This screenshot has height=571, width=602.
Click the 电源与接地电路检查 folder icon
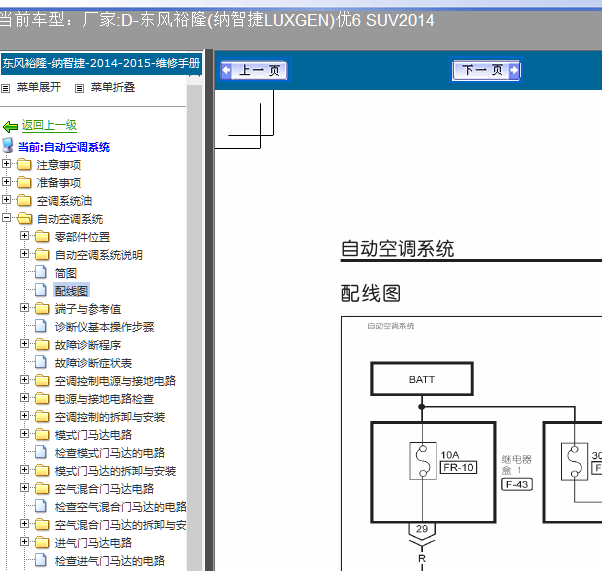tap(42, 398)
